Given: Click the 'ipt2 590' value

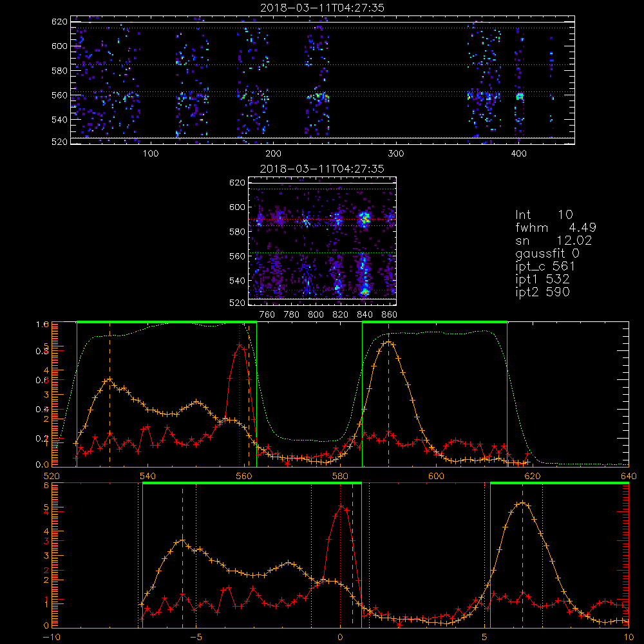Looking at the screenshot, I should click(x=542, y=292).
